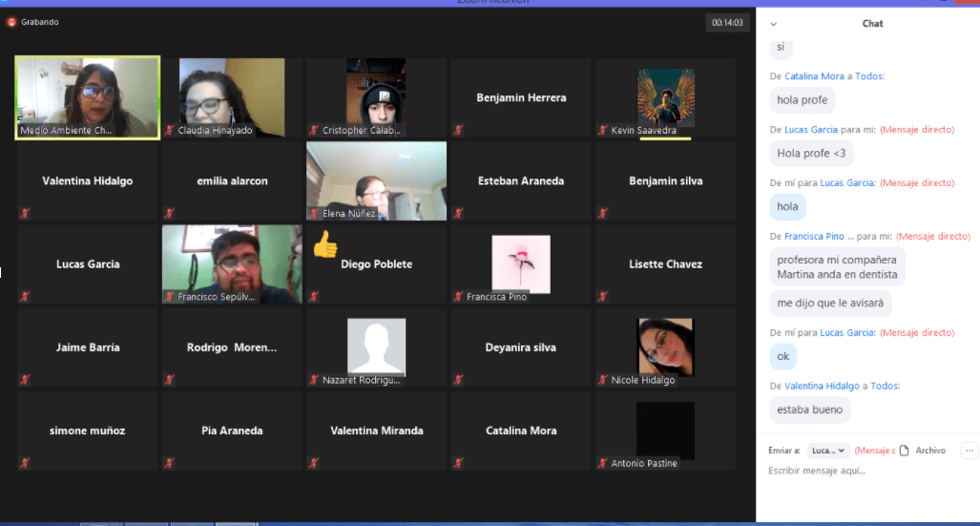Viewport: 980px width, 526px height.
Task: Click the 'profesora mi compañera Martina' message
Action: (838, 267)
